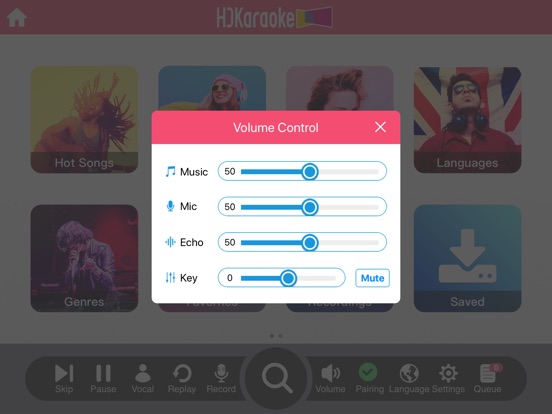Pause the current song

[103, 378]
